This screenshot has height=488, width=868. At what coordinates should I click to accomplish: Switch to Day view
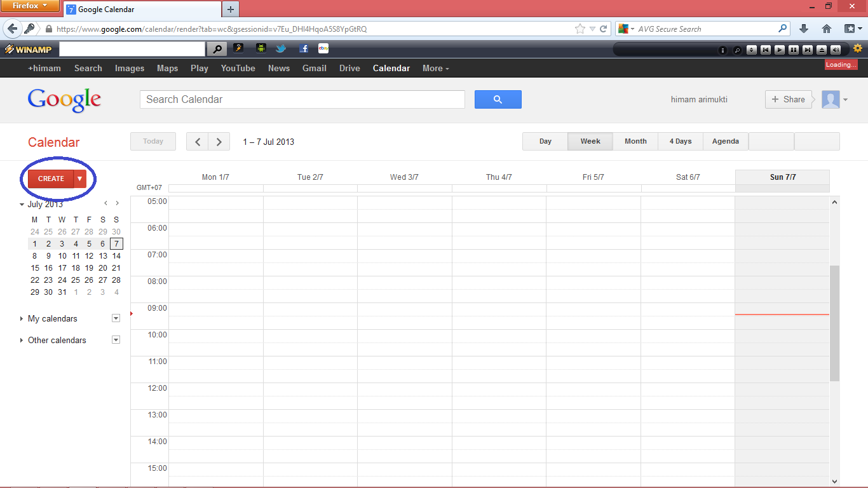(545, 141)
